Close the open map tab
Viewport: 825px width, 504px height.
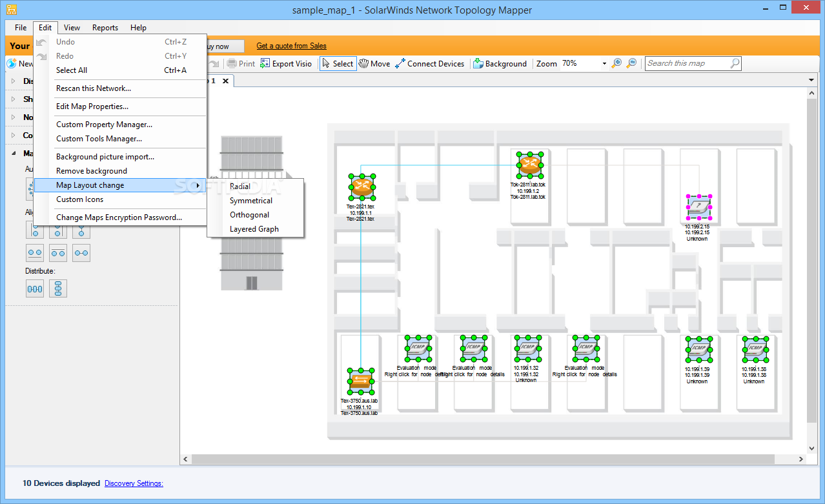click(225, 81)
